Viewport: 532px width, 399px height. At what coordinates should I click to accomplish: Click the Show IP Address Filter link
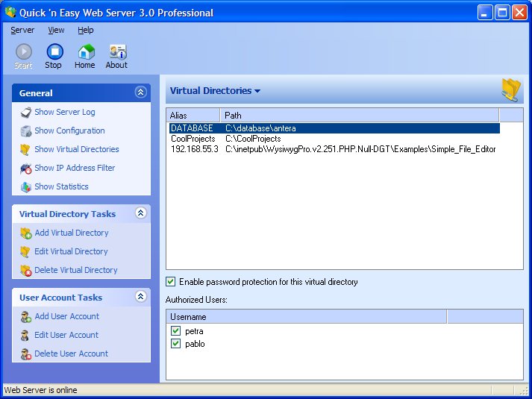(x=75, y=168)
